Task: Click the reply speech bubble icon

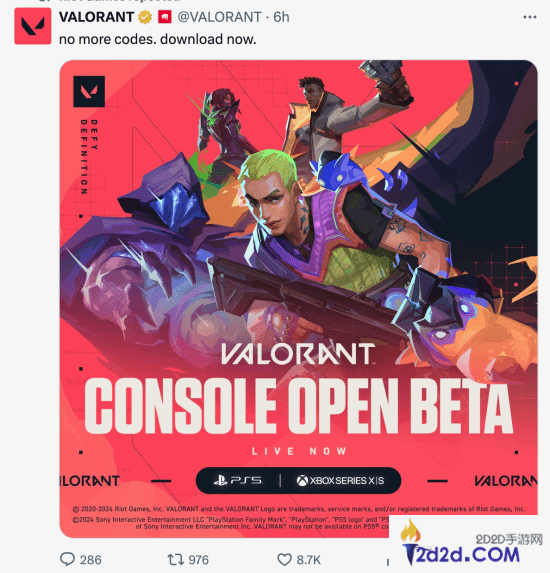Action: click(67, 559)
